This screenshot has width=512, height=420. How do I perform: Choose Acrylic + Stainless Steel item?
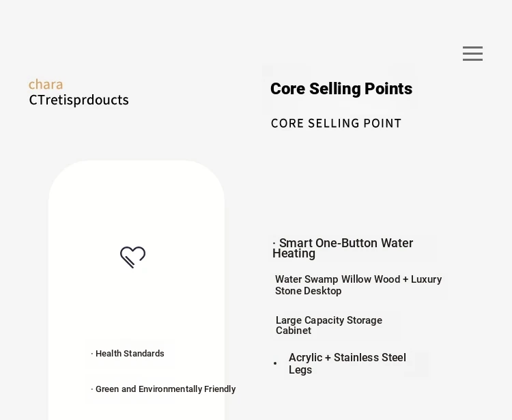[x=347, y=363]
